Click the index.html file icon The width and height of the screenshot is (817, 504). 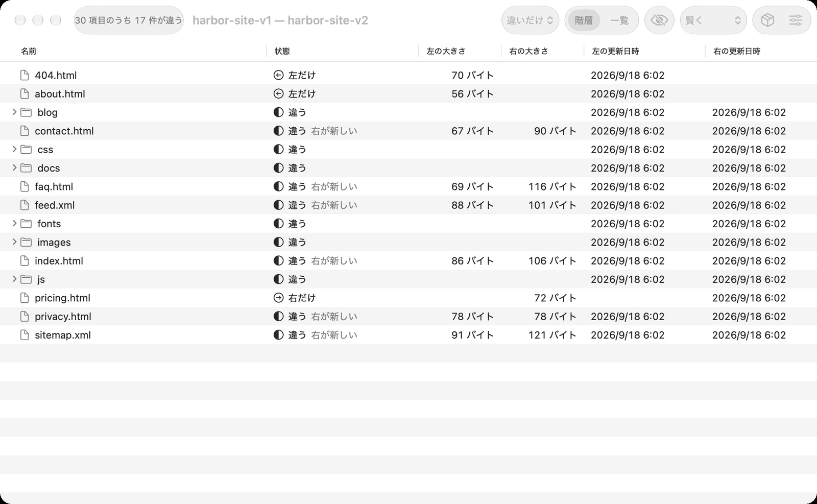click(x=25, y=261)
